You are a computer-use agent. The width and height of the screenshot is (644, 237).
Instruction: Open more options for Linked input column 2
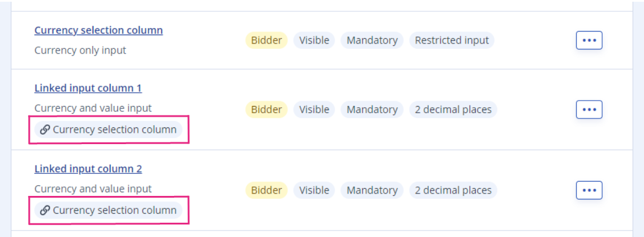589,191
